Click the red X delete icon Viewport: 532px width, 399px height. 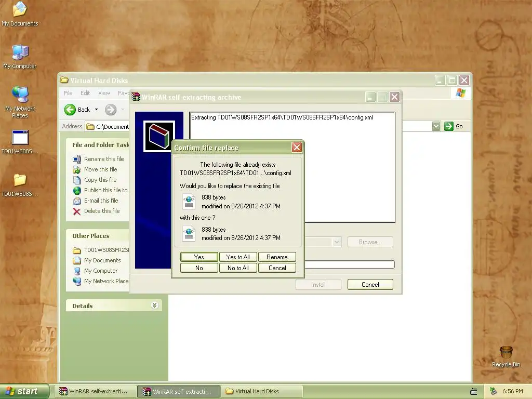click(77, 211)
